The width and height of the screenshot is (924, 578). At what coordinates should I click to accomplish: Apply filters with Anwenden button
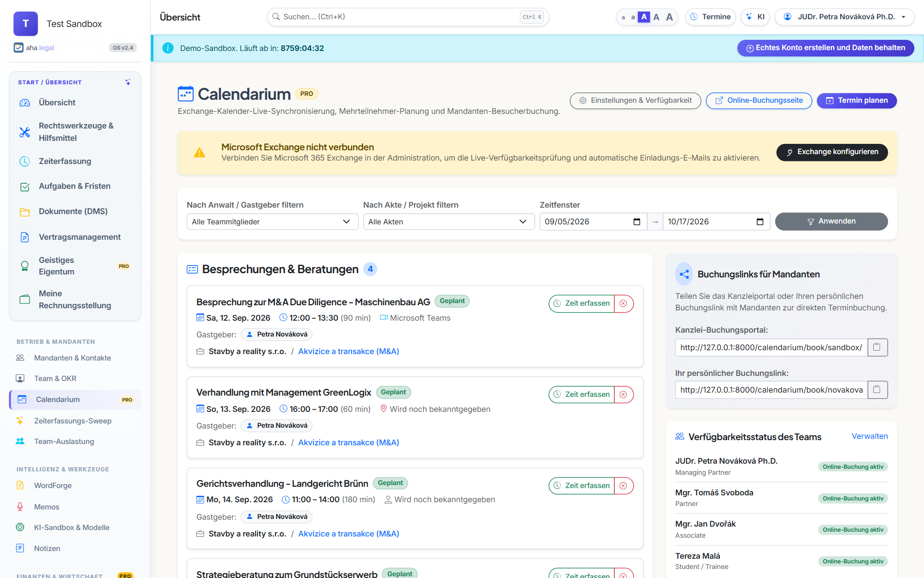click(x=831, y=221)
